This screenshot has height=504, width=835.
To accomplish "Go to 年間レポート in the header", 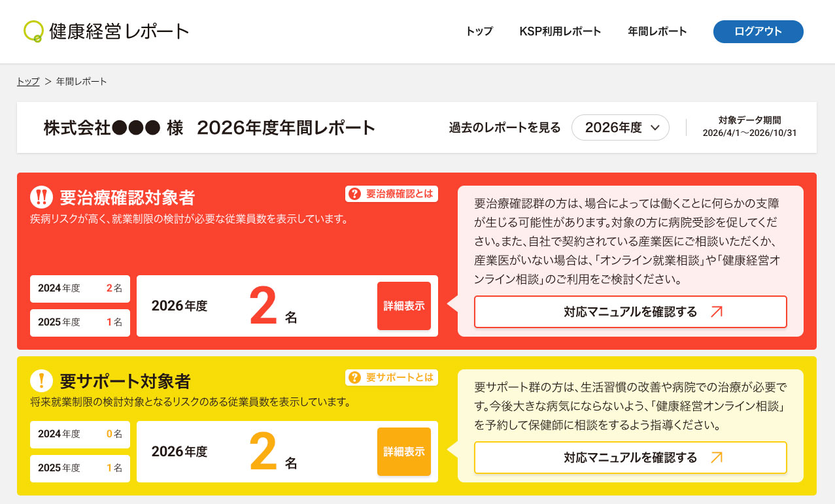I will [657, 31].
